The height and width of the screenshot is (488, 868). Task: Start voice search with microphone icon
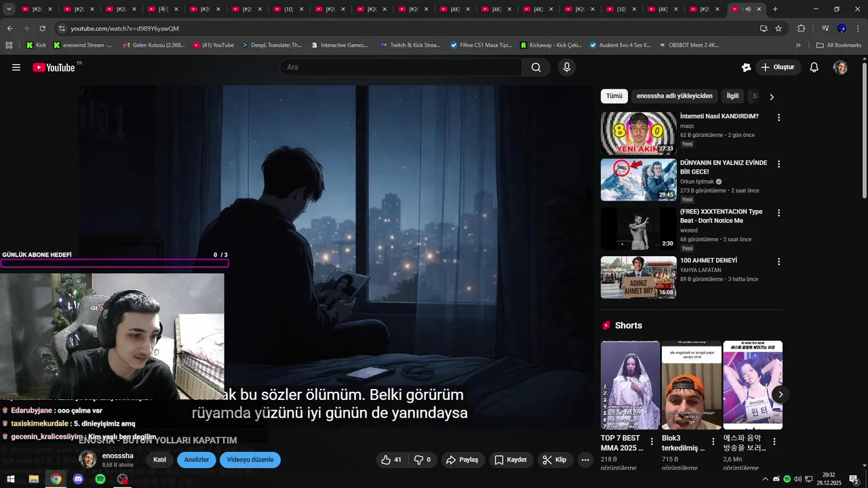coord(567,67)
